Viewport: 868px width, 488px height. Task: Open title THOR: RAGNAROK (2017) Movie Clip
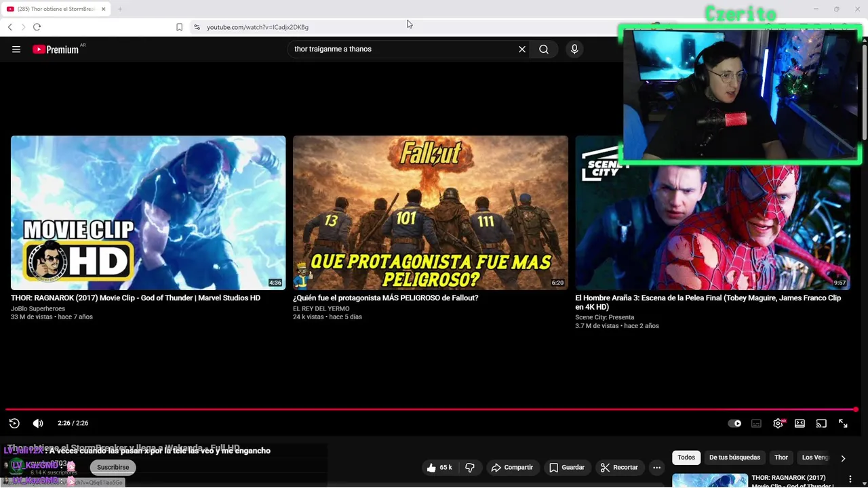tap(136, 298)
